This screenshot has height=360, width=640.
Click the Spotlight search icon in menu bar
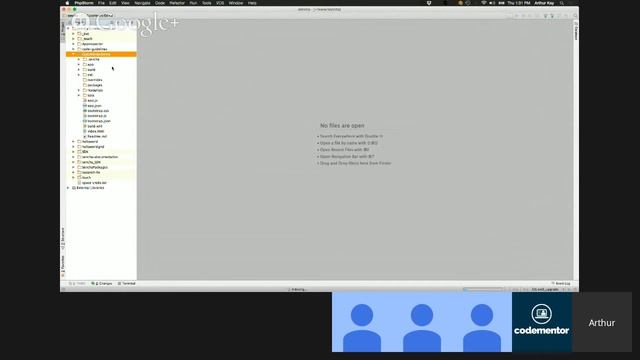click(x=562, y=3)
